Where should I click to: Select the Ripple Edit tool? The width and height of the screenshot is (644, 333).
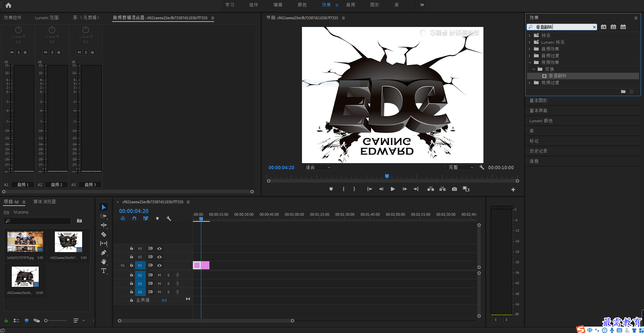[x=104, y=225]
